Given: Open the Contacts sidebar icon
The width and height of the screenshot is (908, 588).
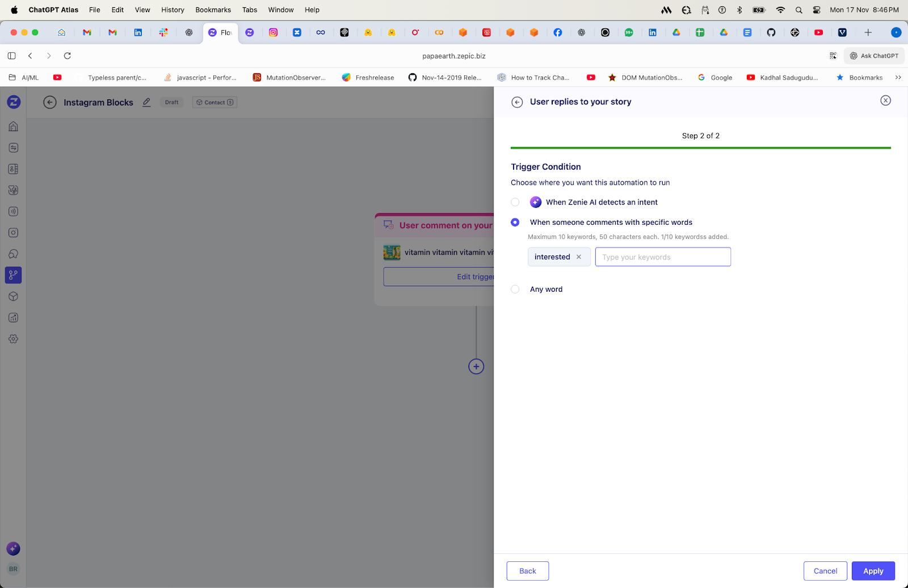Looking at the screenshot, I should click(x=14, y=169).
